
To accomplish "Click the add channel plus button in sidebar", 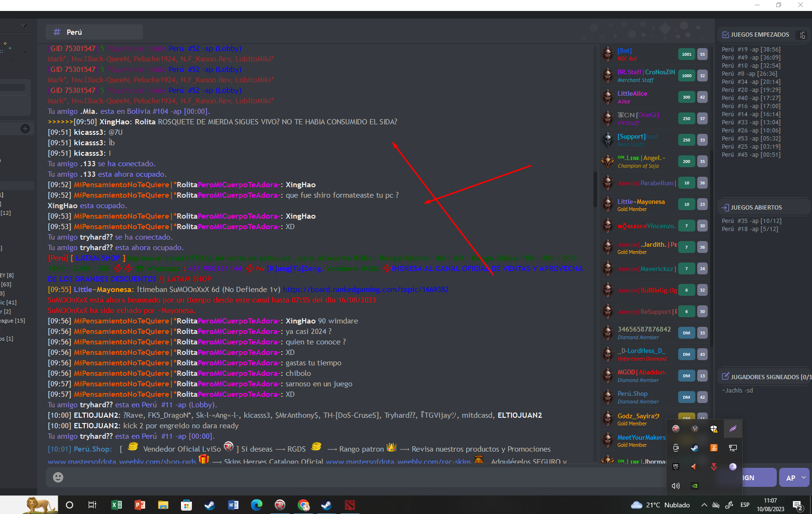I will pos(25,129).
